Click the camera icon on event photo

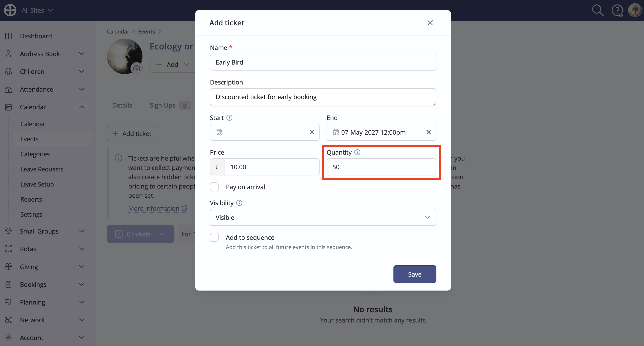click(x=136, y=68)
